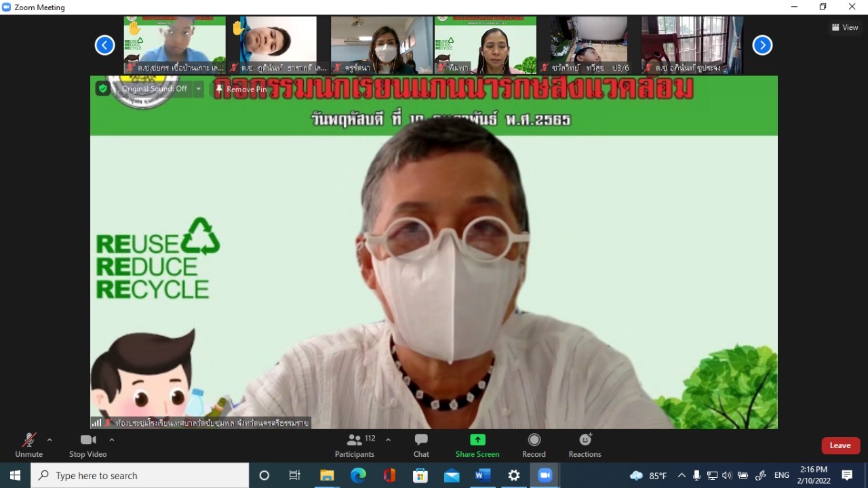868x488 pixels.
Task: Open the Participants panel
Action: [x=355, y=445]
